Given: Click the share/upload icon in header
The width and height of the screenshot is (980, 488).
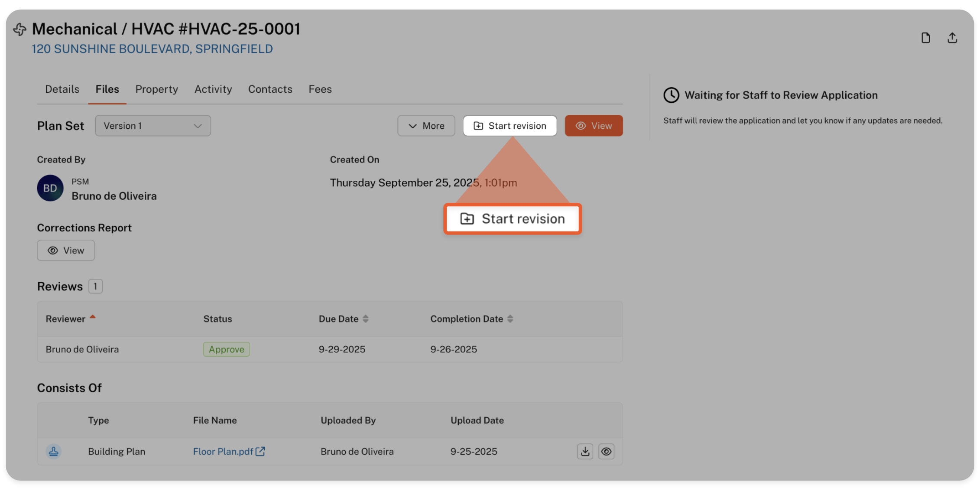Looking at the screenshot, I should tap(952, 38).
